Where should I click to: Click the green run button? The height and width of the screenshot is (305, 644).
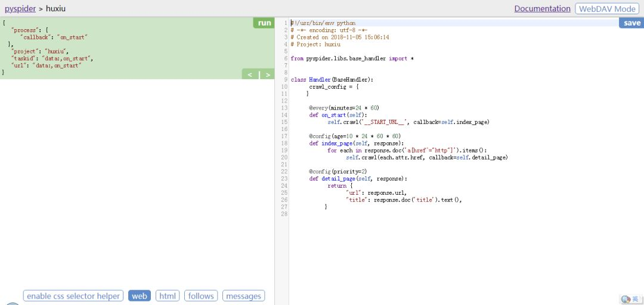click(x=264, y=23)
